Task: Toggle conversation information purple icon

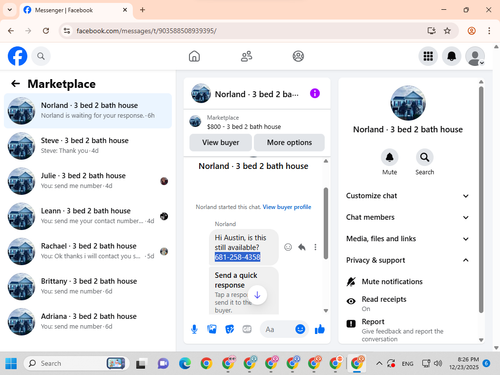Action: (x=315, y=93)
